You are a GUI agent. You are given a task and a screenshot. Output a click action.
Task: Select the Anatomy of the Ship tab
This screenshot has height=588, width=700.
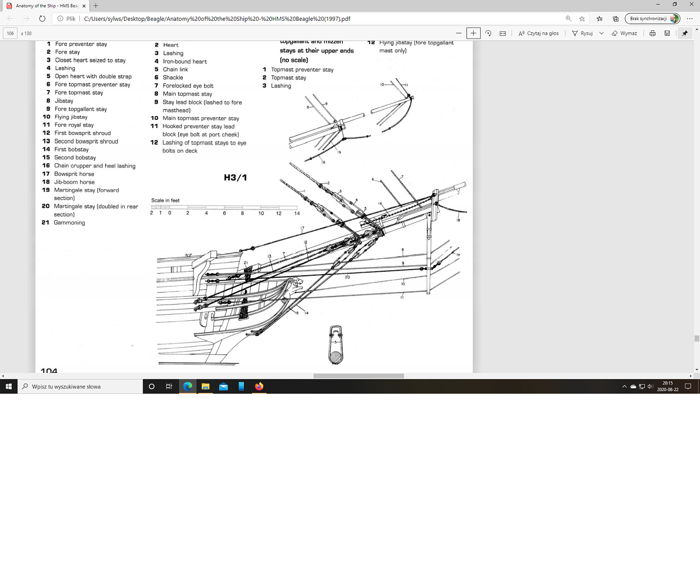46,6
